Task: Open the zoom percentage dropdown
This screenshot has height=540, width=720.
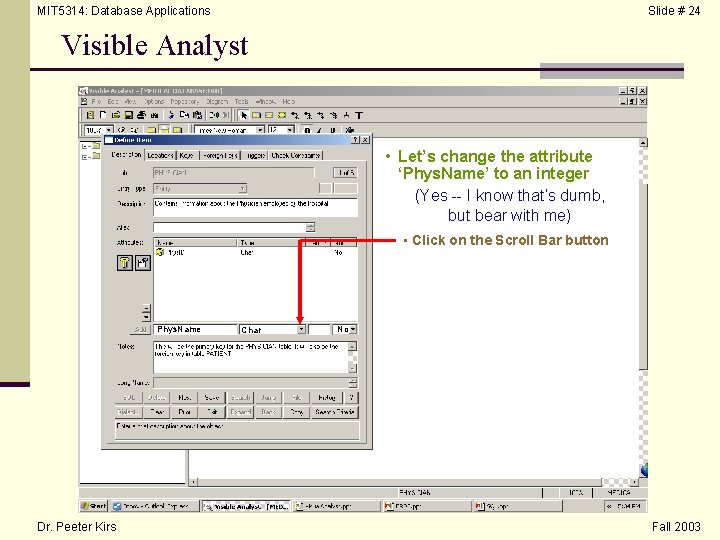Action: pos(109,130)
